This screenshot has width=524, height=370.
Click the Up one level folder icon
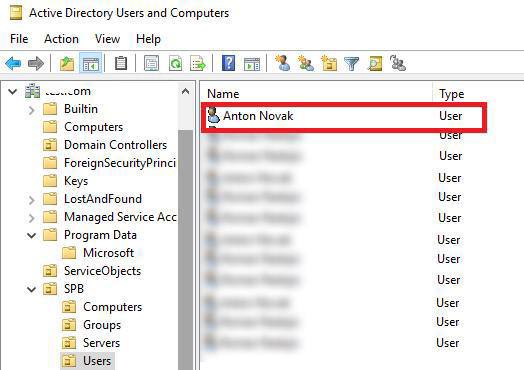pyautogui.click(x=67, y=63)
